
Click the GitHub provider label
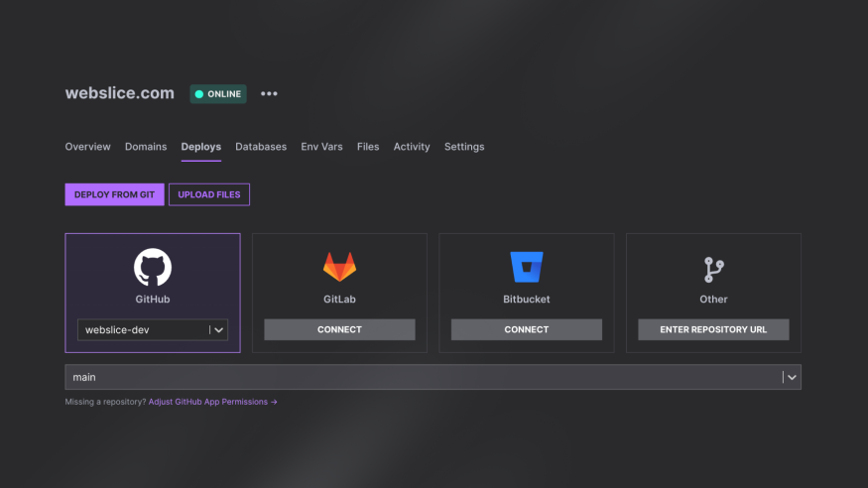153,300
